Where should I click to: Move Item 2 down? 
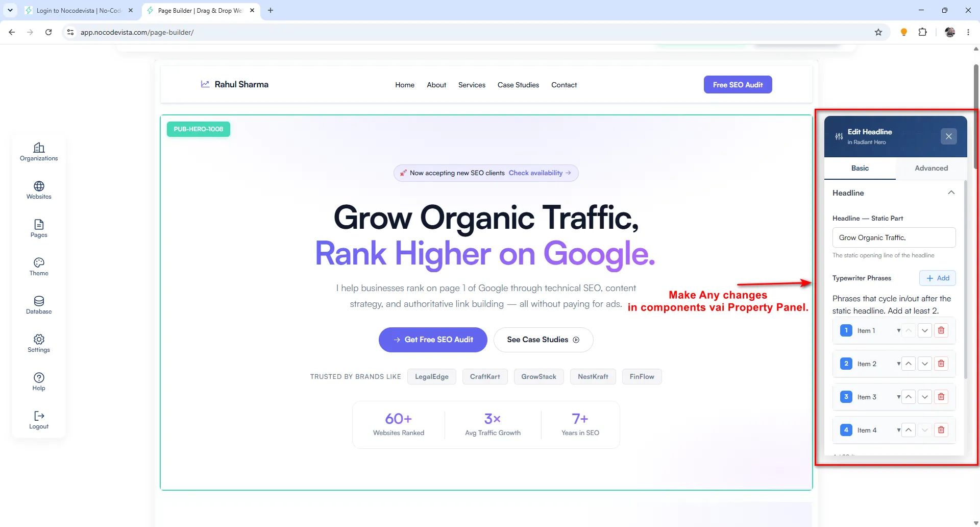[x=925, y=364]
